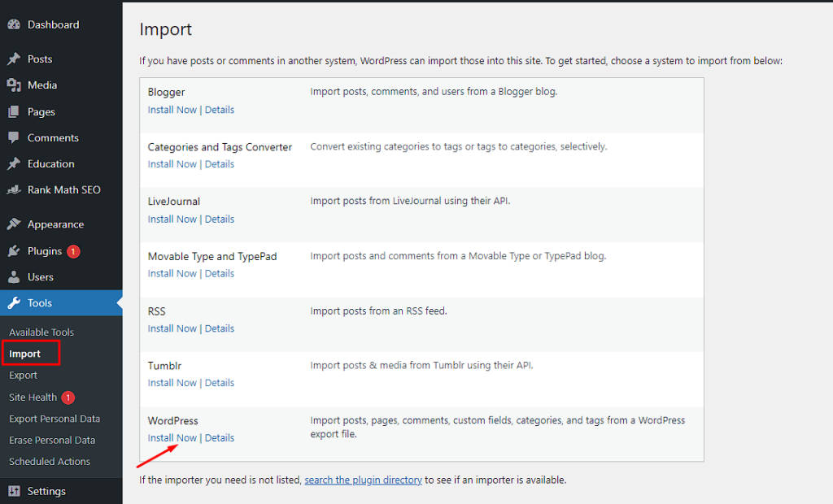The width and height of the screenshot is (833, 504).
Task: Open Available Tools submenu item
Action: [x=41, y=332]
